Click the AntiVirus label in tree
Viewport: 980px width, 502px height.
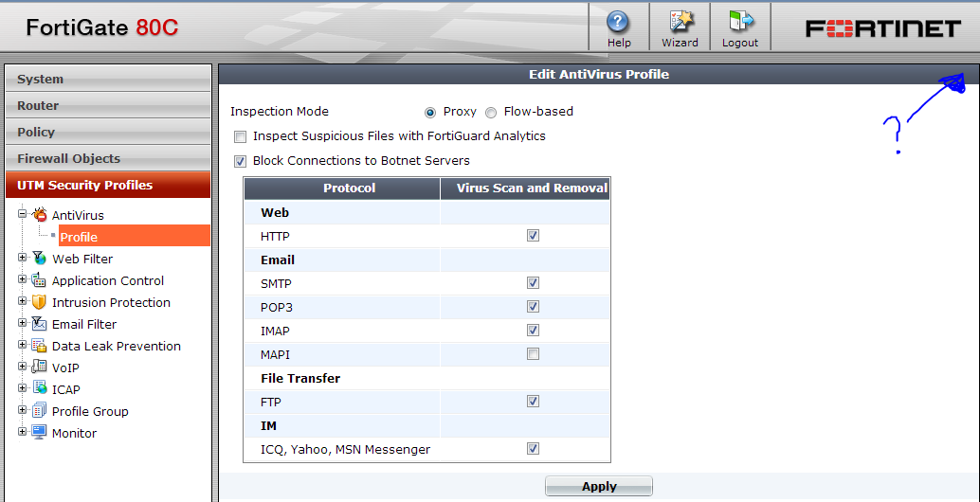click(78, 215)
